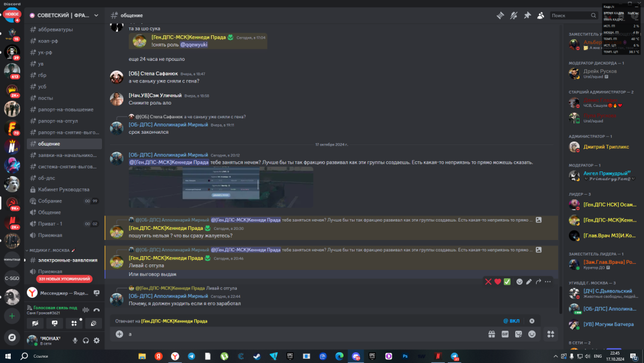Open Telegram from the taskbar
644x363 pixels.
pos(191,356)
